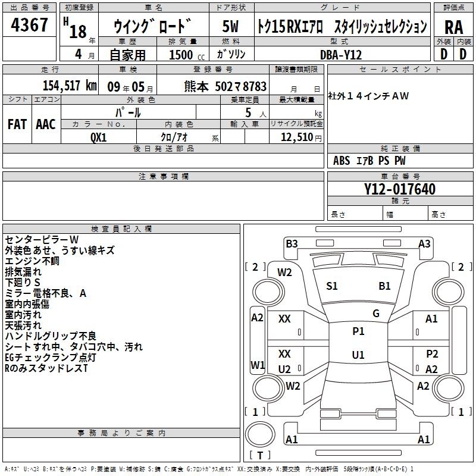Viewport: 476px width, 476px height.
Task: Select the U1 dent mark on roof
Action: coord(358,355)
